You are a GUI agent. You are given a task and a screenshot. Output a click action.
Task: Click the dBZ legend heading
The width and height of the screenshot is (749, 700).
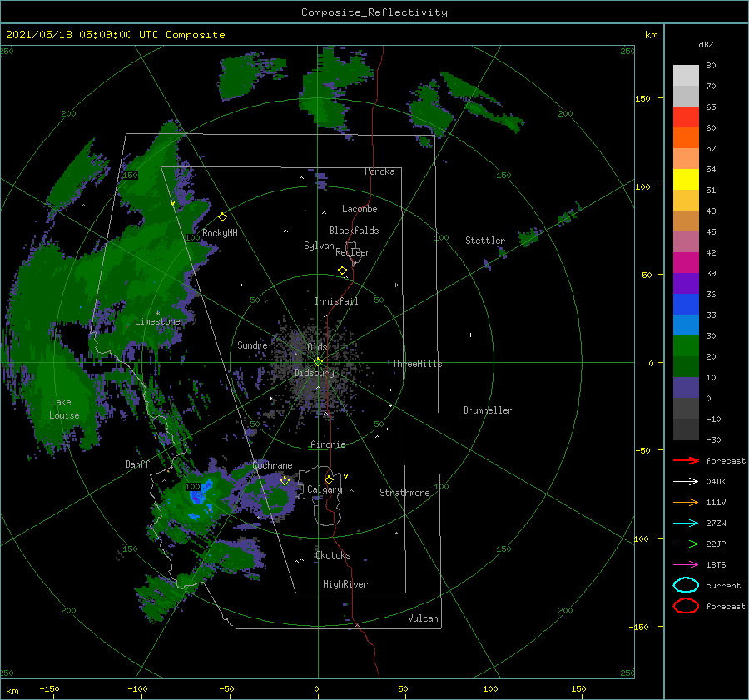706,44
